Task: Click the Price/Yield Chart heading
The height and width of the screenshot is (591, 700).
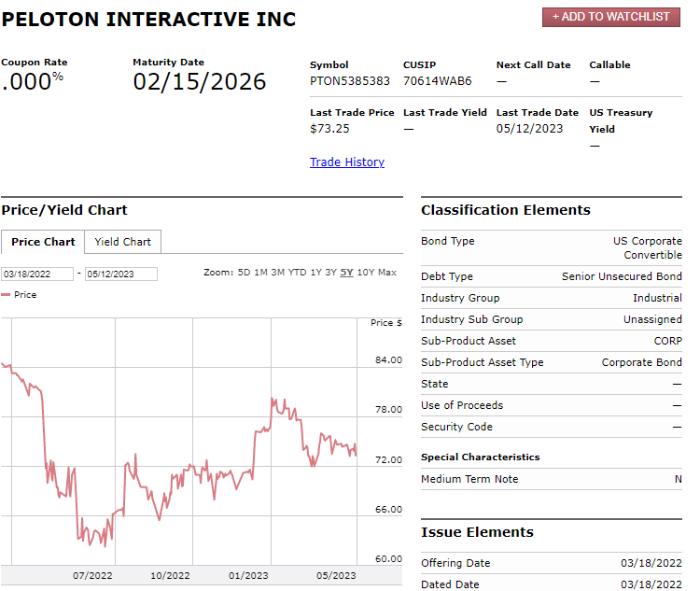Action: click(64, 210)
